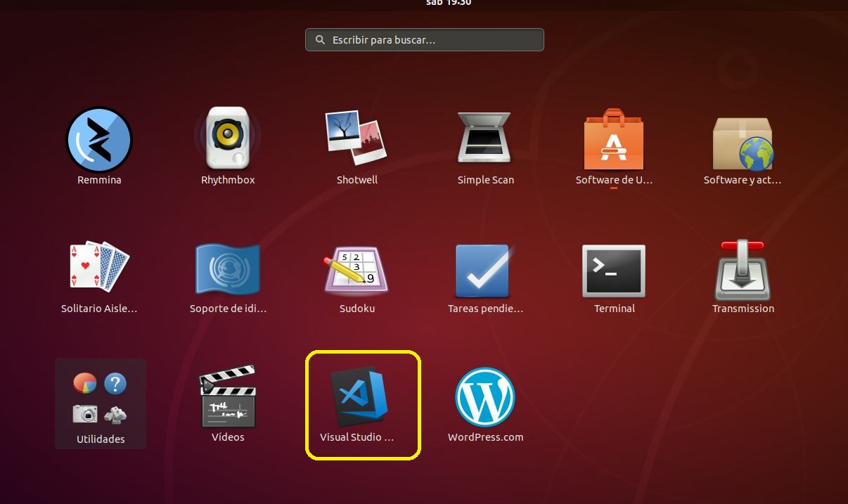Launch Software y actualizaciones
Screen dimensions: 848x504
[742, 138]
